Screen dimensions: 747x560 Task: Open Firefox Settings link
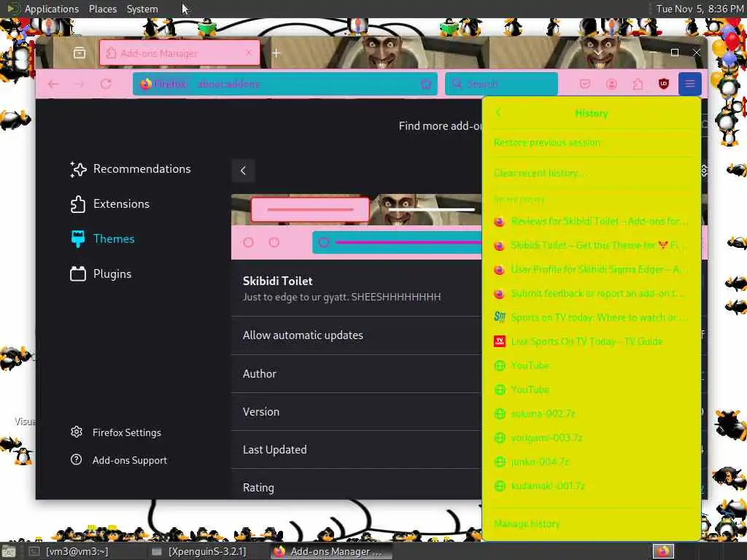116,432
